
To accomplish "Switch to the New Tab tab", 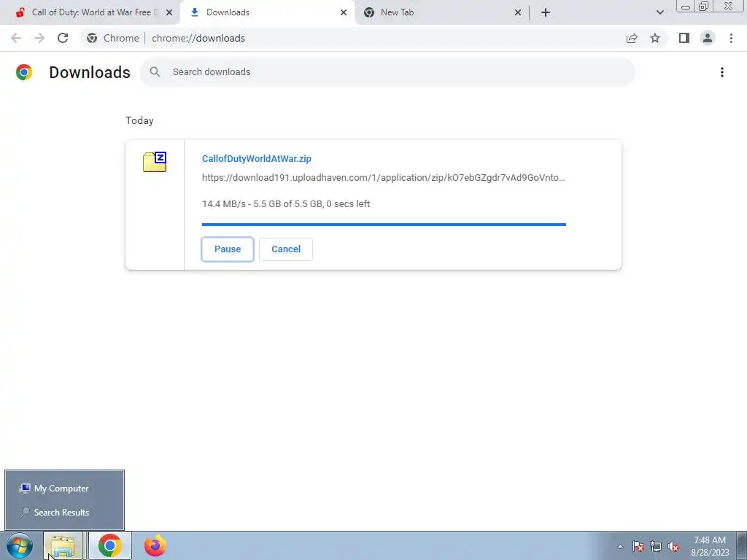I will tap(442, 12).
